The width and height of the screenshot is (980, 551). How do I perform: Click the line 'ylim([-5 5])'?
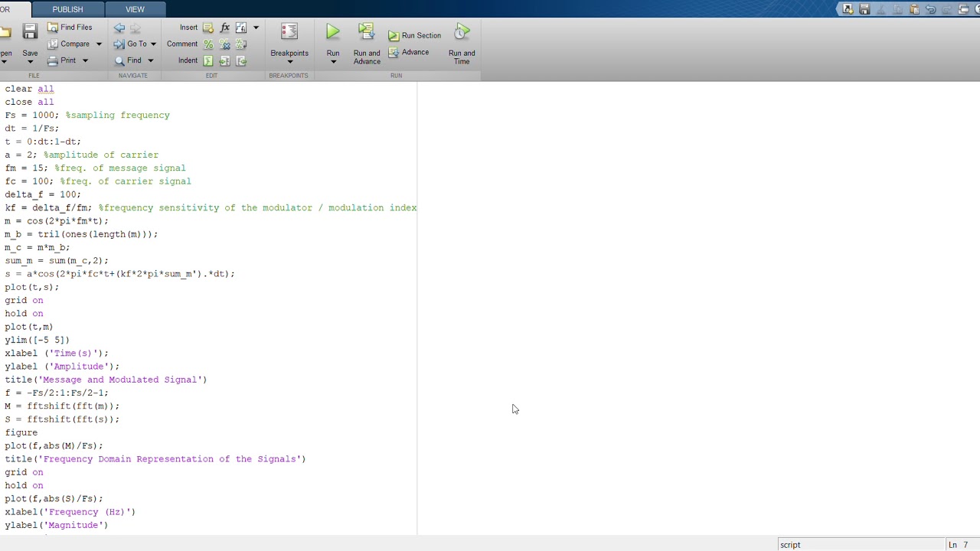pos(37,340)
